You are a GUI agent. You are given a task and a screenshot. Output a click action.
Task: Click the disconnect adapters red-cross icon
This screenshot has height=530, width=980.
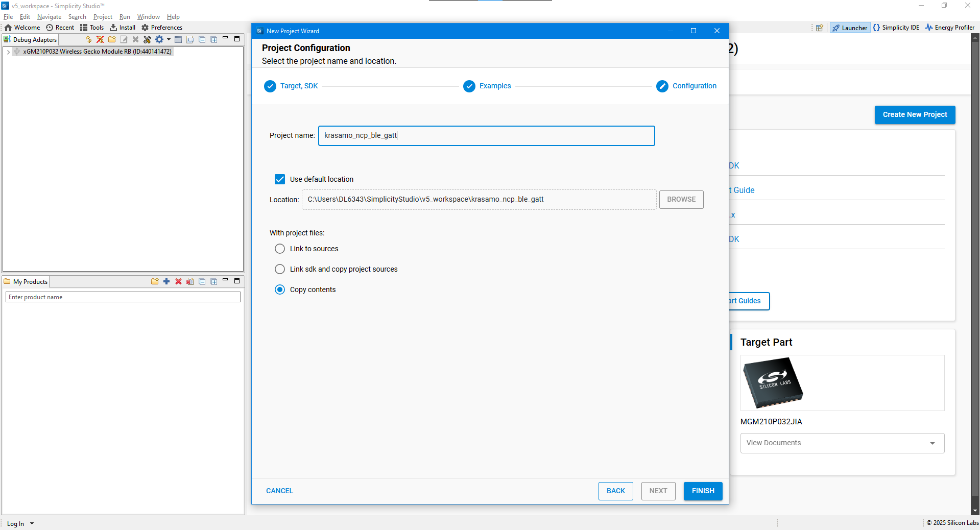(100, 39)
